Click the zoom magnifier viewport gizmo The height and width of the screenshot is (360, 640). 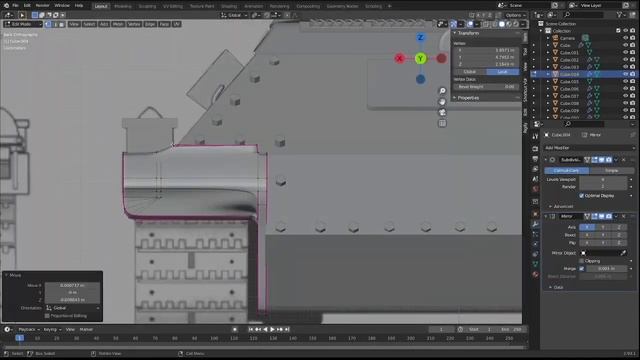[x=442, y=91]
